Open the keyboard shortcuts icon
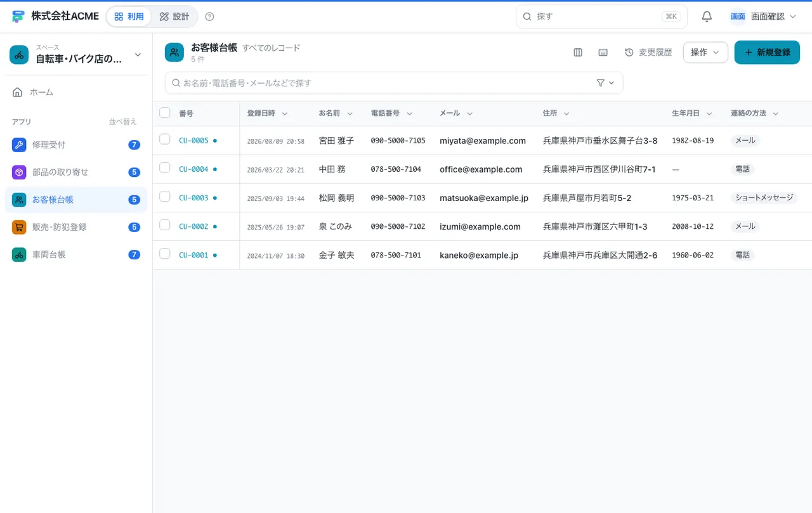 (603, 53)
